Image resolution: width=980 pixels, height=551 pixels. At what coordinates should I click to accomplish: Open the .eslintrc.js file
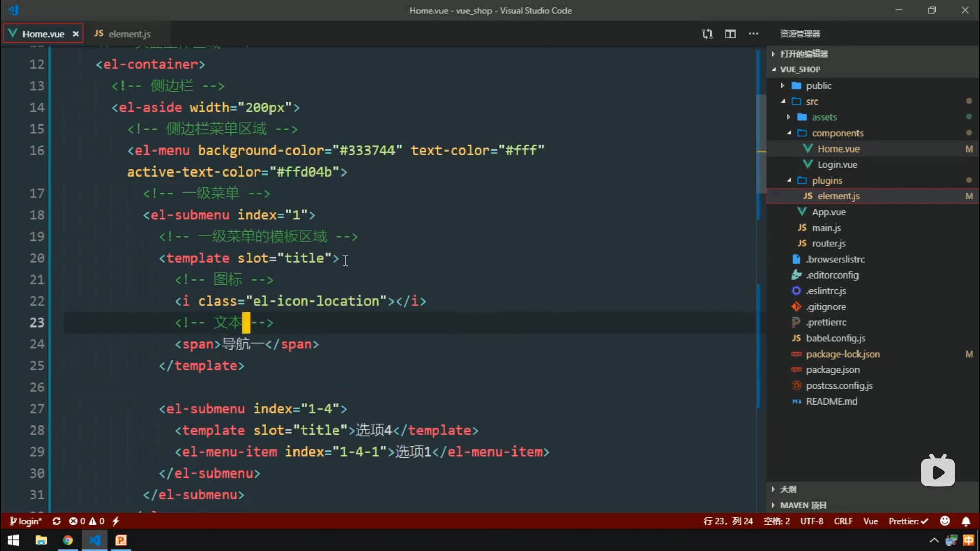point(873,291)
